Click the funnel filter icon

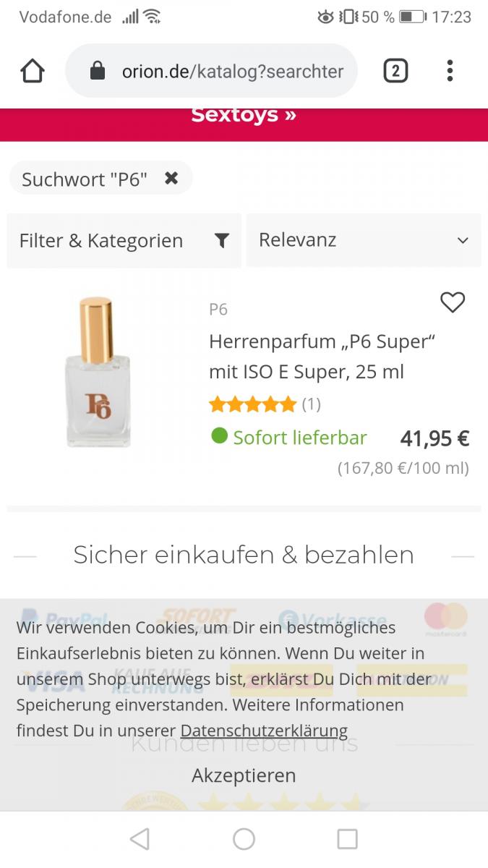pyautogui.click(x=222, y=241)
